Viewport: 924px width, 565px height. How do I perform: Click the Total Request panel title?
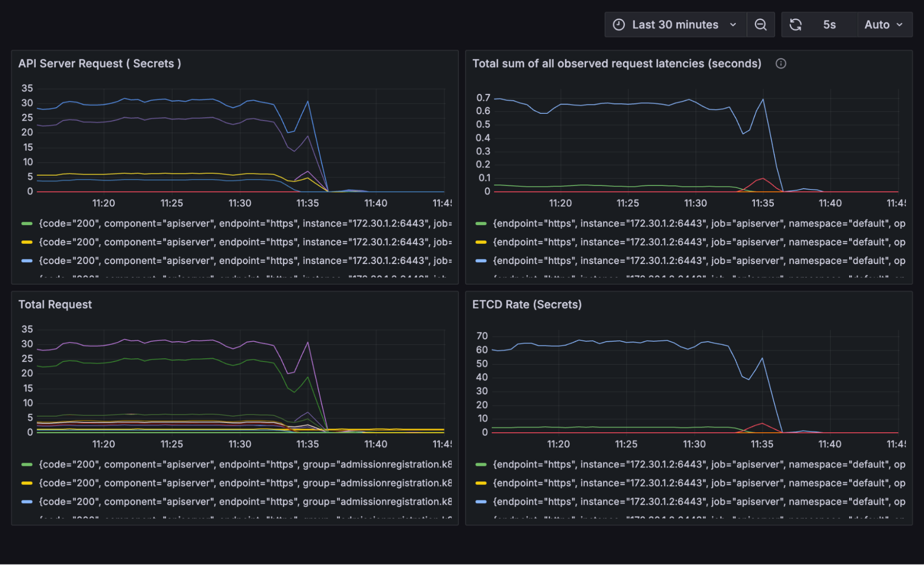(x=55, y=304)
